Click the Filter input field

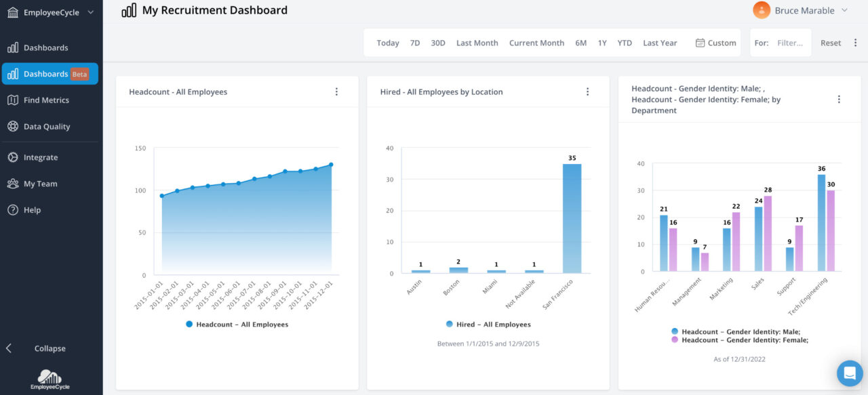click(788, 42)
